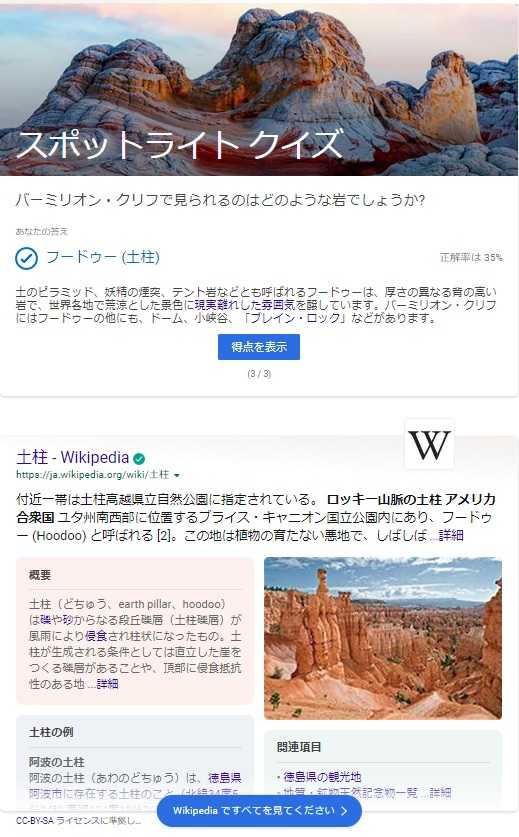Click the 礫 link in overview text

(x=45, y=620)
